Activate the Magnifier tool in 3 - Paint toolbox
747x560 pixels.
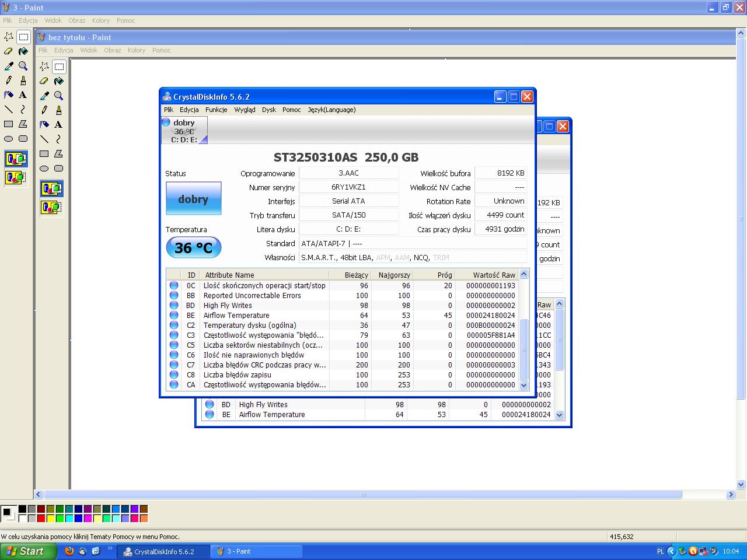23,66
